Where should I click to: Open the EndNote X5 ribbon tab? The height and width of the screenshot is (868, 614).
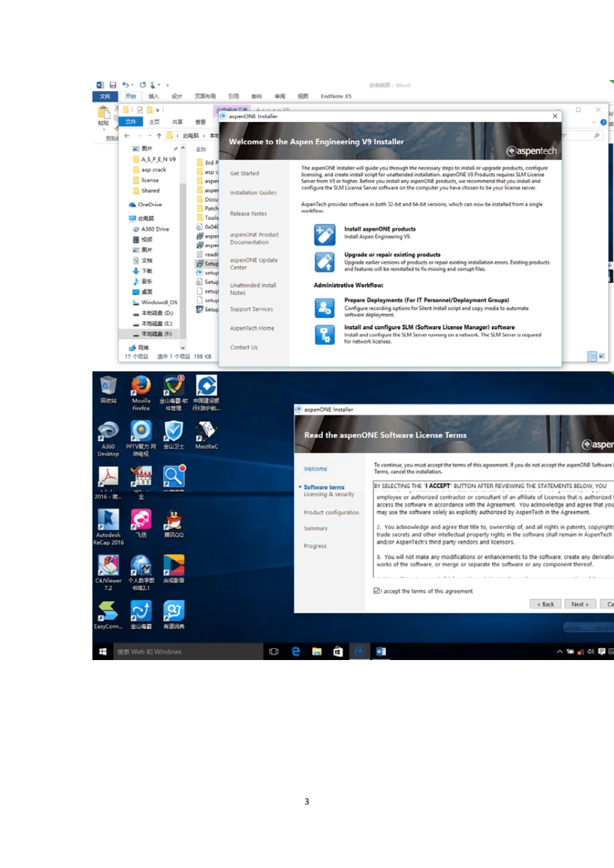(x=335, y=96)
